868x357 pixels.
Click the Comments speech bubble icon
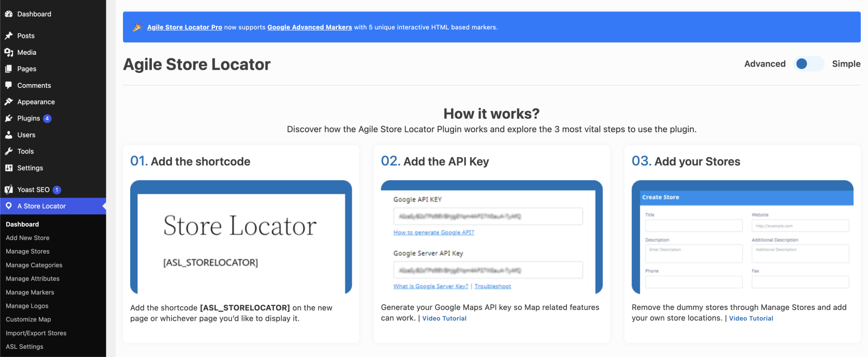tap(9, 85)
